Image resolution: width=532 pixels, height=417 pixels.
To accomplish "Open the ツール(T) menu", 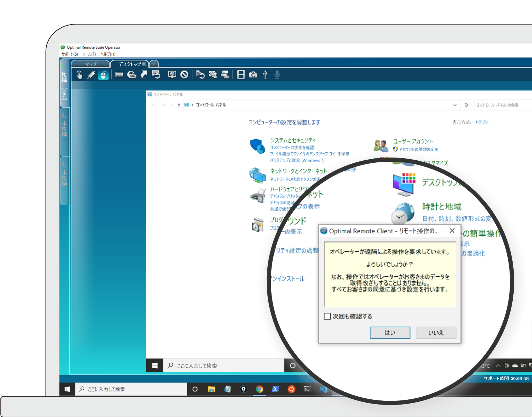I will click(x=89, y=54).
